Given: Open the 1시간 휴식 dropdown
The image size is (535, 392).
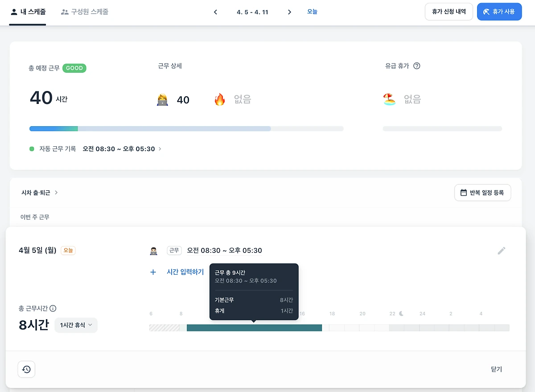Looking at the screenshot, I should point(76,325).
